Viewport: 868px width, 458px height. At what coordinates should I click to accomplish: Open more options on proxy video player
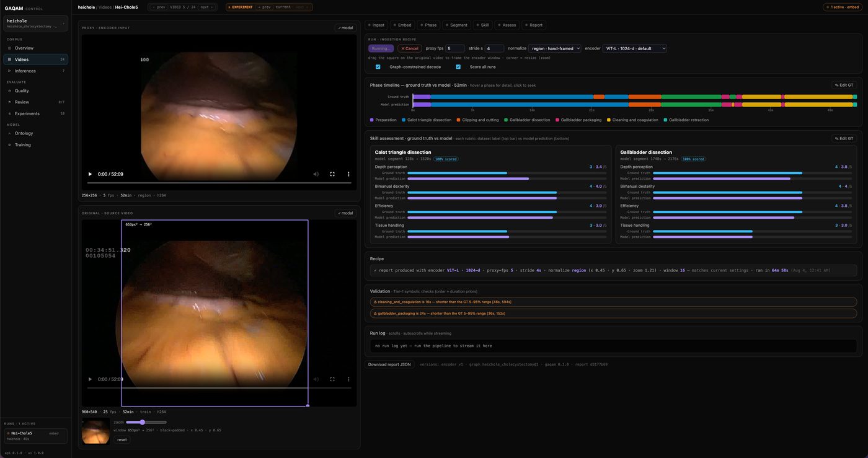pos(348,174)
